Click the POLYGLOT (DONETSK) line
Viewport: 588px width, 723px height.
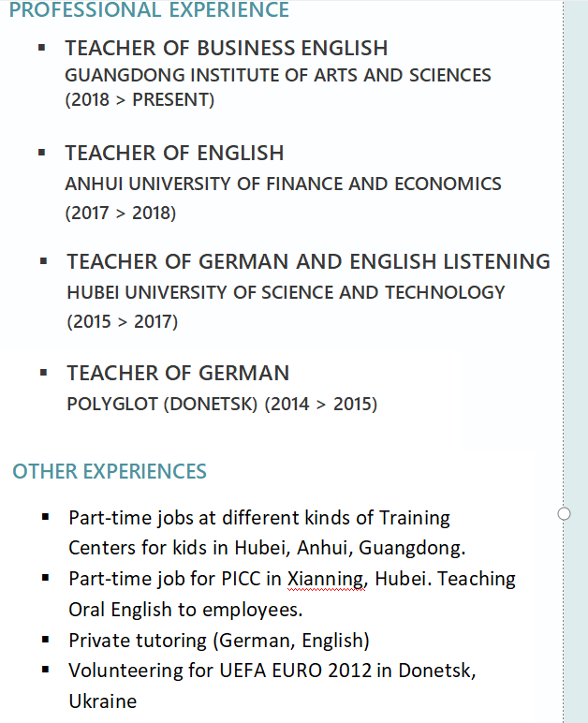(x=222, y=405)
